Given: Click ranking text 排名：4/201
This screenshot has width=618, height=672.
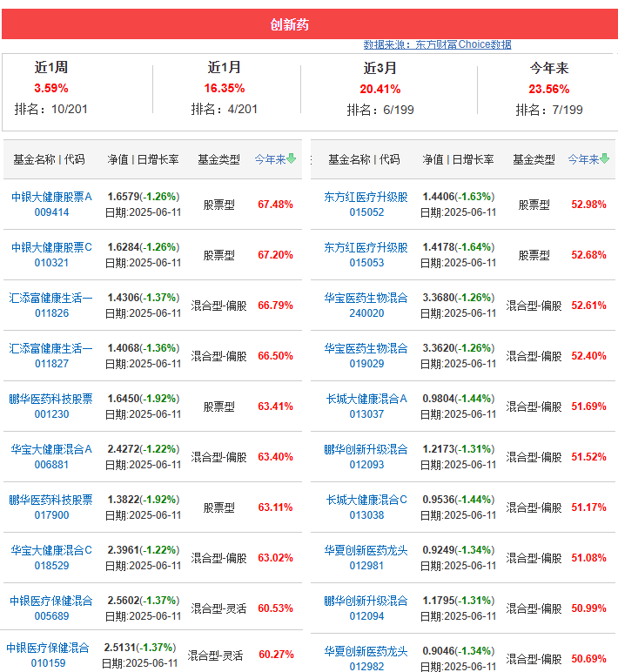Looking at the screenshot, I should coord(225,110).
